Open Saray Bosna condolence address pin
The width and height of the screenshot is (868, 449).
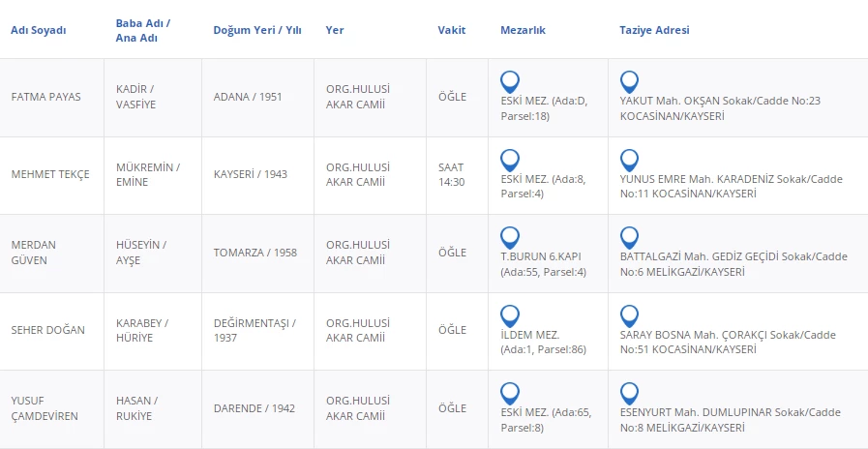(x=629, y=315)
